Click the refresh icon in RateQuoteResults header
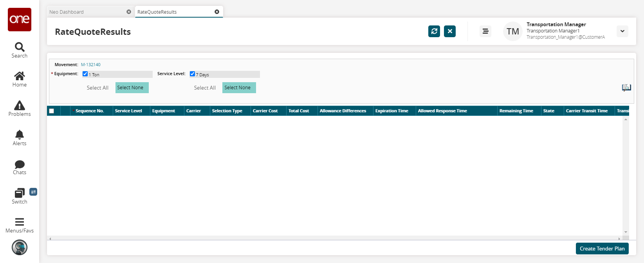Viewport: 644px width, 263px height. (434, 31)
